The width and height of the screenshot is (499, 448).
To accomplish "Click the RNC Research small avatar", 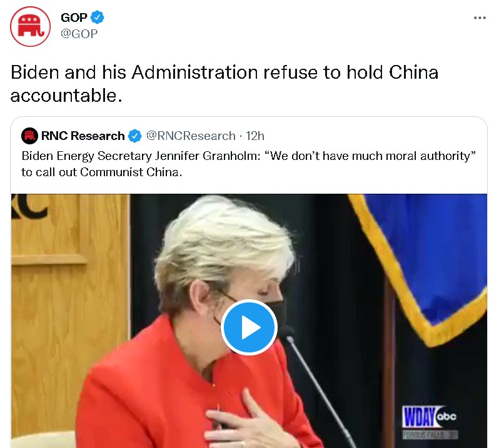I will point(29,136).
